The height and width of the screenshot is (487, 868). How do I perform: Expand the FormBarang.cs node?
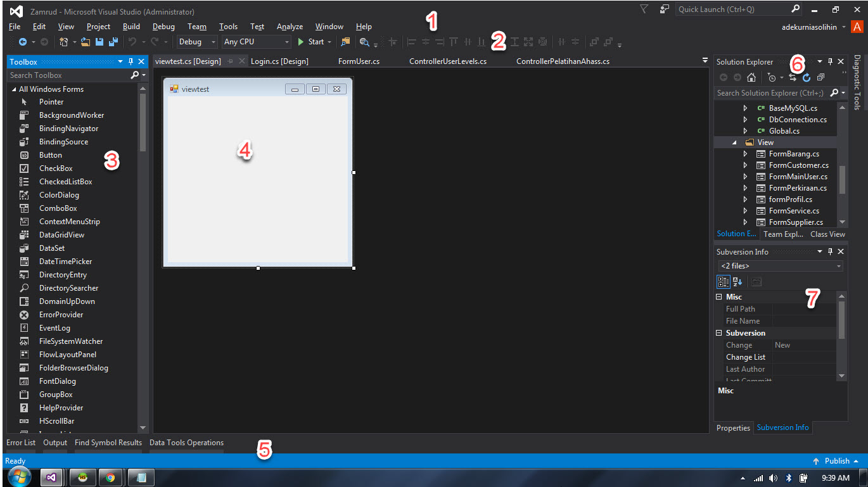point(745,154)
